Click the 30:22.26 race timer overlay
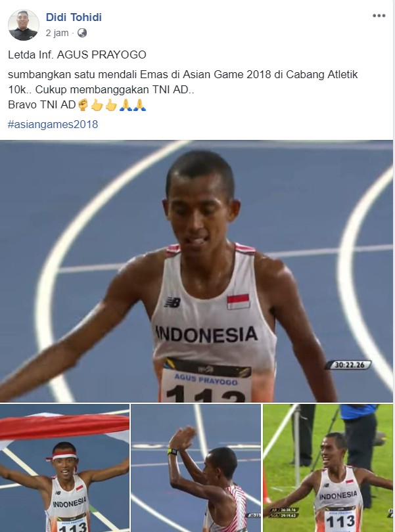Image resolution: width=395 pixels, height=532 pixels. point(348,365)
